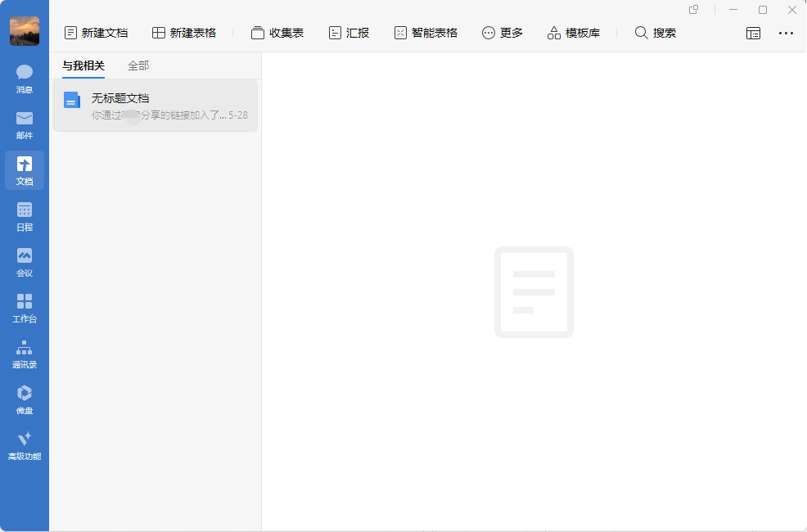
Task: Go to 日程 (Calendar) in sidebar
Action: 25,216
